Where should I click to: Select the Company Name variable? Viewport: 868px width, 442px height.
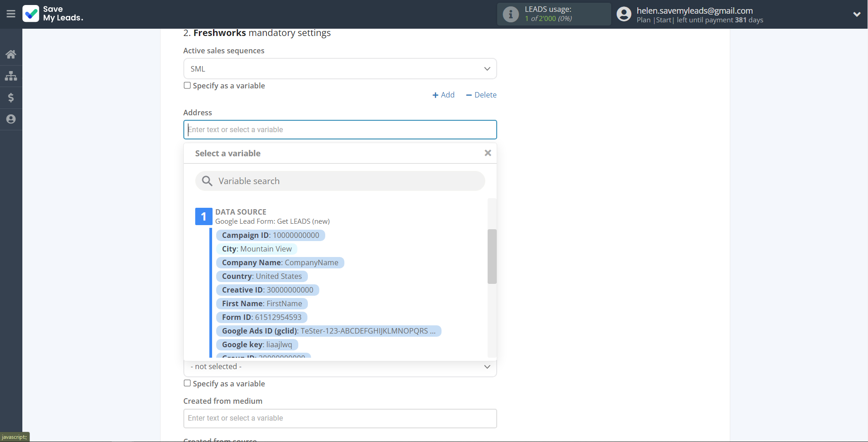(x=280, y=262)
